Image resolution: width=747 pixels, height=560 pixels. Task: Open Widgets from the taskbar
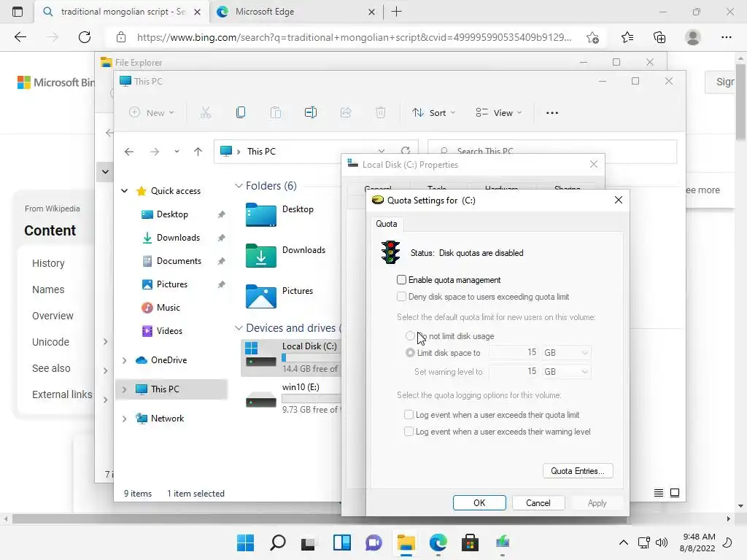(341, 542)
